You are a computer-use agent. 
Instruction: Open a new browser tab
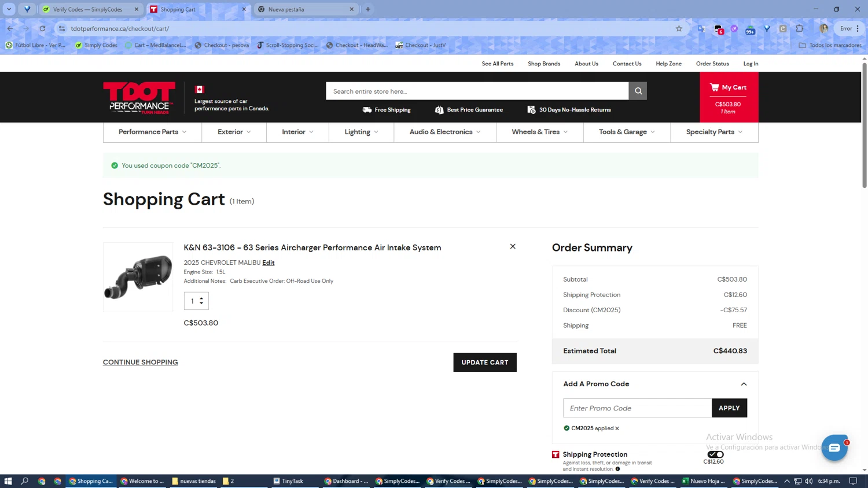pyautogui.click(x=368, y=9)
